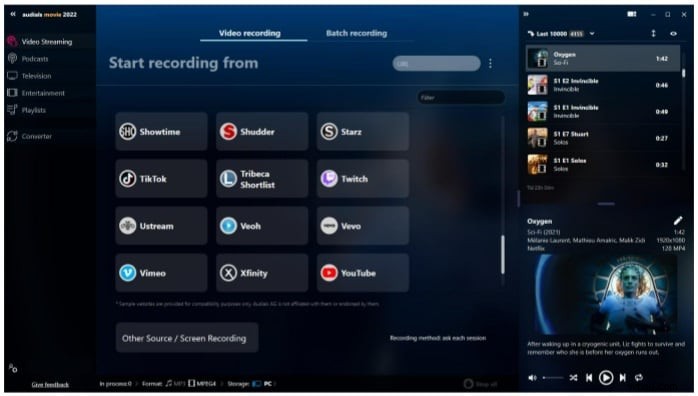Screen dimensions: 698x396
Task: Toggle repeat playback
Action: [x=639, y=378]
